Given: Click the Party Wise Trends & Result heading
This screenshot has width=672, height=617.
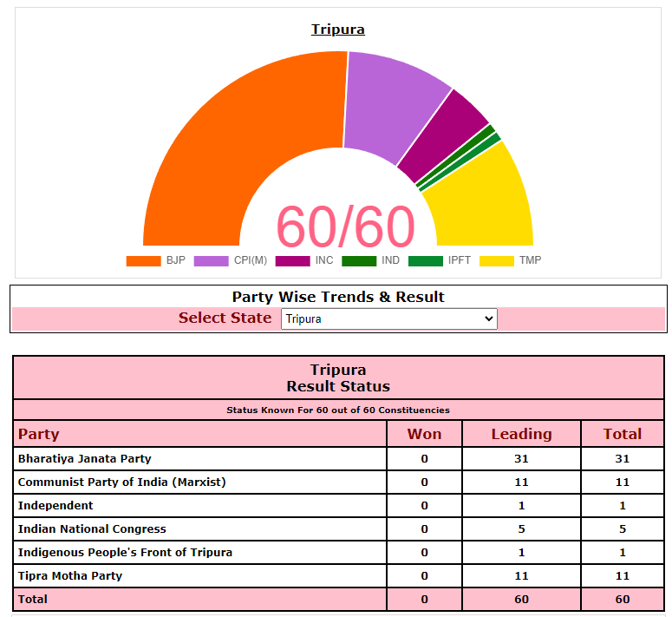Looking at the screenshot, I should tap(338, 297).
